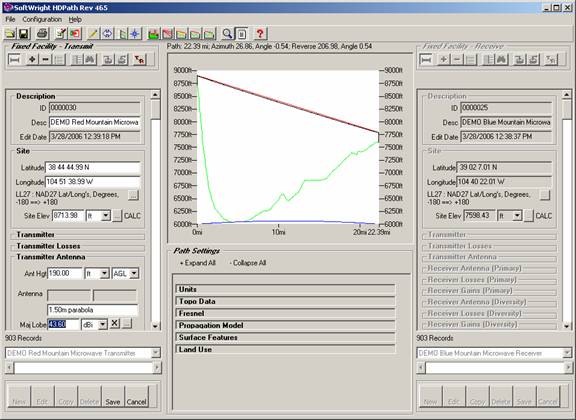The image size is (576, 420).
Task: Click the blue crosshair target toolbar icon
Action: [x=135, y=34]
